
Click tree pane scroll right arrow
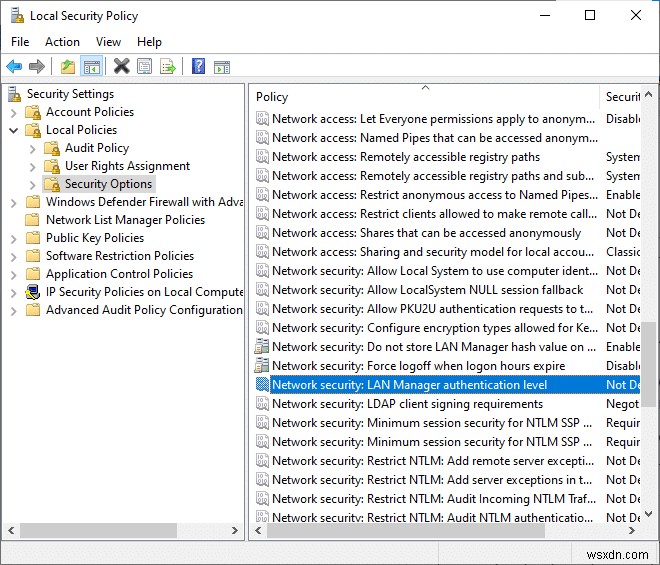pyautogui.click(x=234, y=530)
